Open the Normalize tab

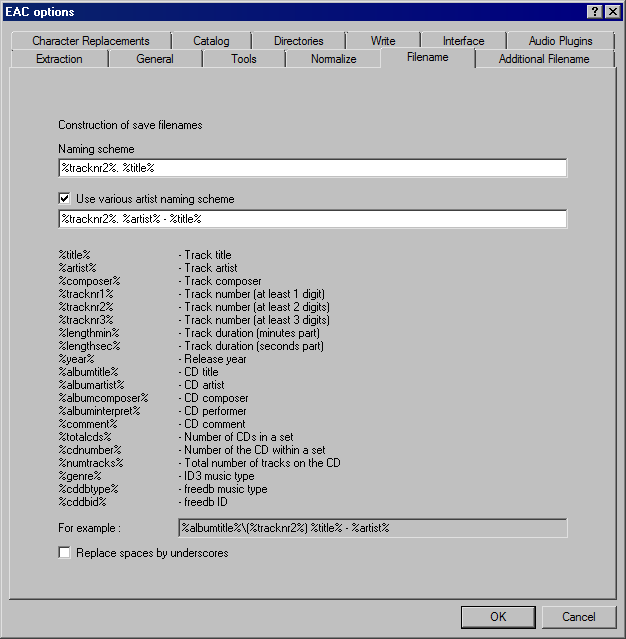click(x=333, y=59)
